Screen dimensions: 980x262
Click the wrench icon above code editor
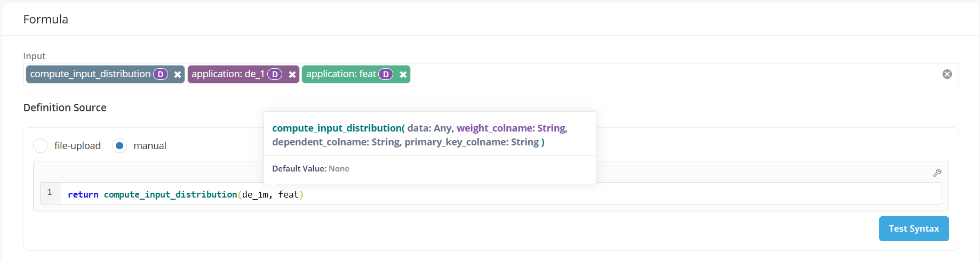(937, 173)
